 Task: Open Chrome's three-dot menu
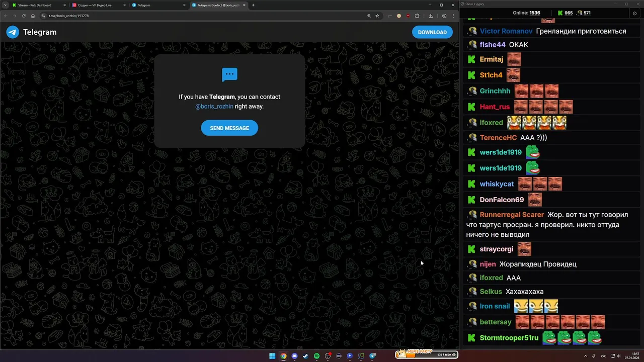point(453,16)
